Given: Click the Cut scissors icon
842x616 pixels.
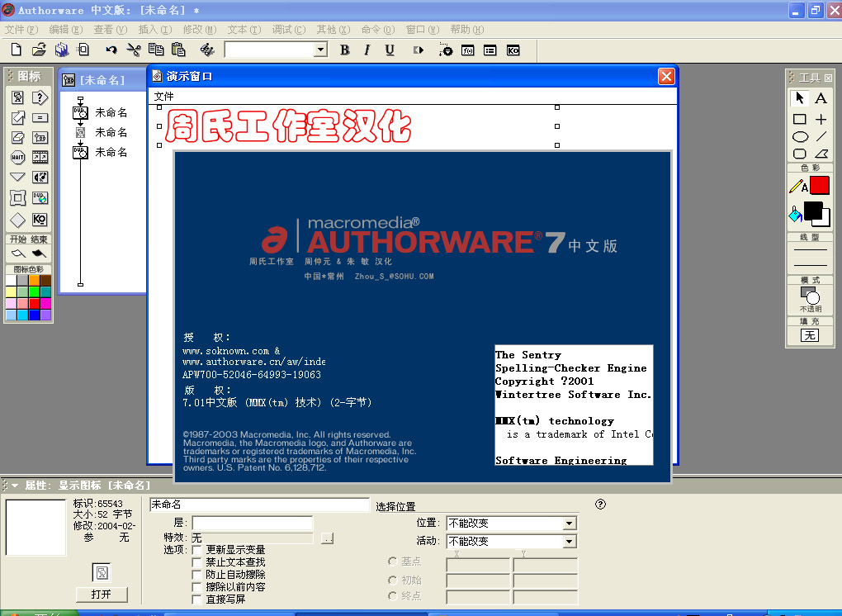Looking at the screenshot, I should tap(133, 50).
